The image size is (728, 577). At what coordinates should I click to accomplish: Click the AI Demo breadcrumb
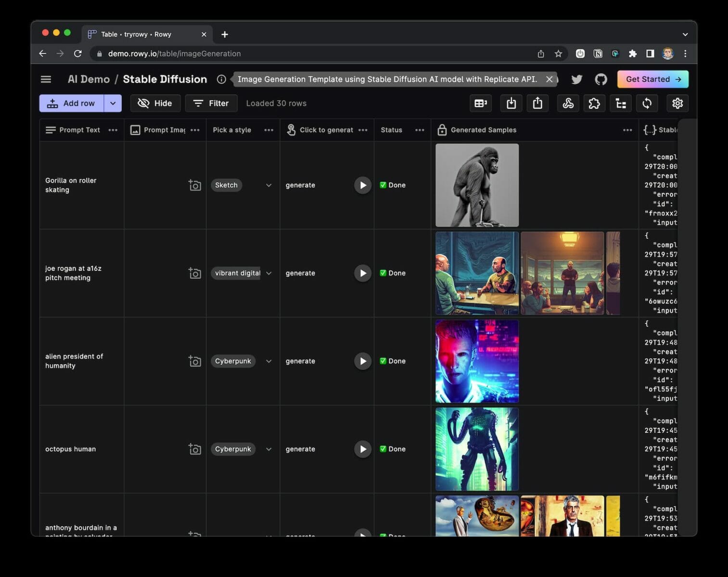coord(89,79)
